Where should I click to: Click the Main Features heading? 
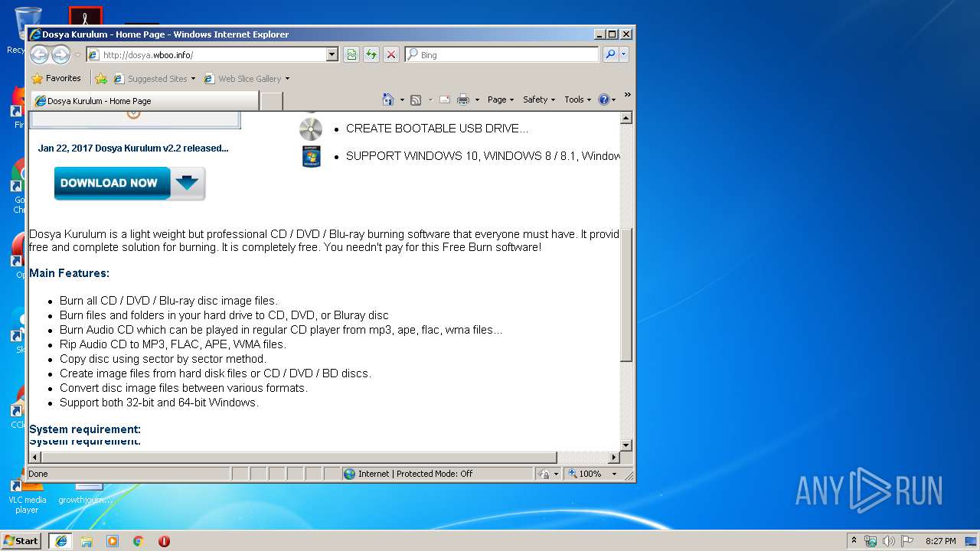pyautogui.click(x=69, y=273)
